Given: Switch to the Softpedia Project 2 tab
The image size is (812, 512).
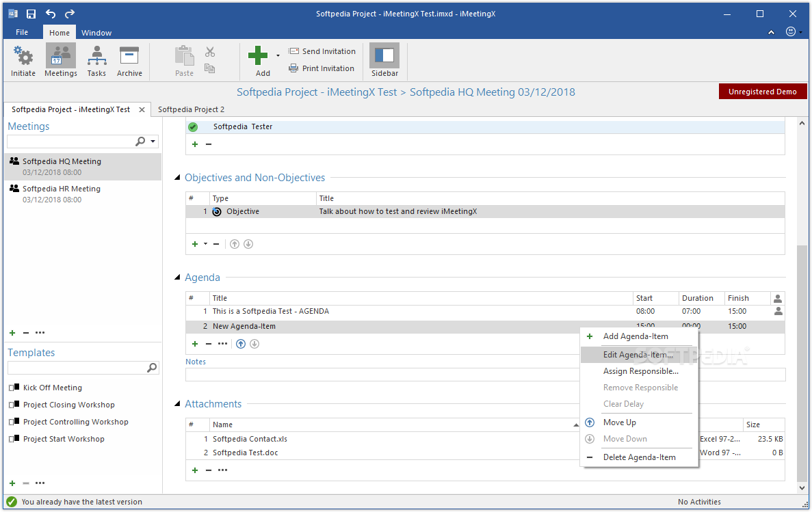Looking at the screenshot, I should [191, 110].
